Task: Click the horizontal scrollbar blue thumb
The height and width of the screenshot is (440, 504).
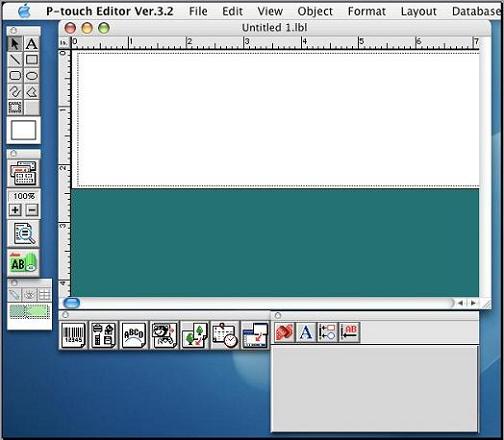Action: click(x=71, y=303)
